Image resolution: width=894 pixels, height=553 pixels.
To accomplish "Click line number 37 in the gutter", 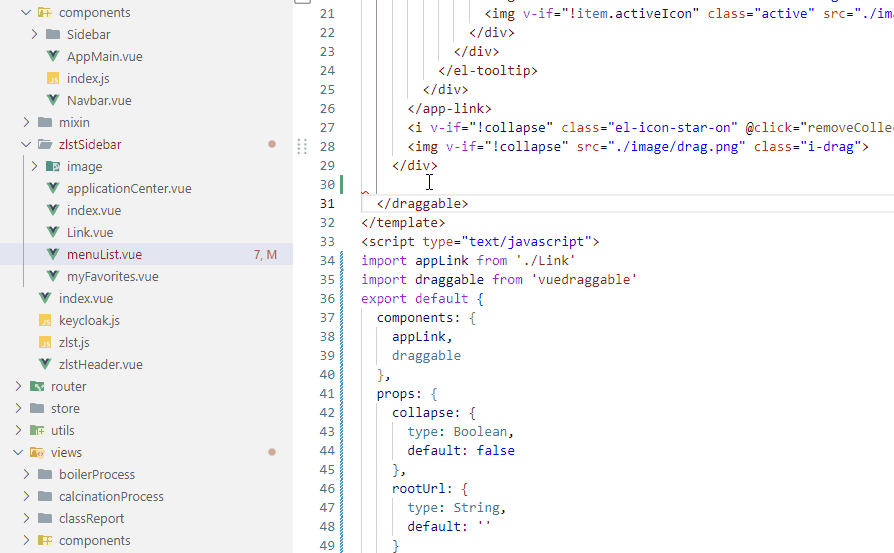I will point(326,318).
